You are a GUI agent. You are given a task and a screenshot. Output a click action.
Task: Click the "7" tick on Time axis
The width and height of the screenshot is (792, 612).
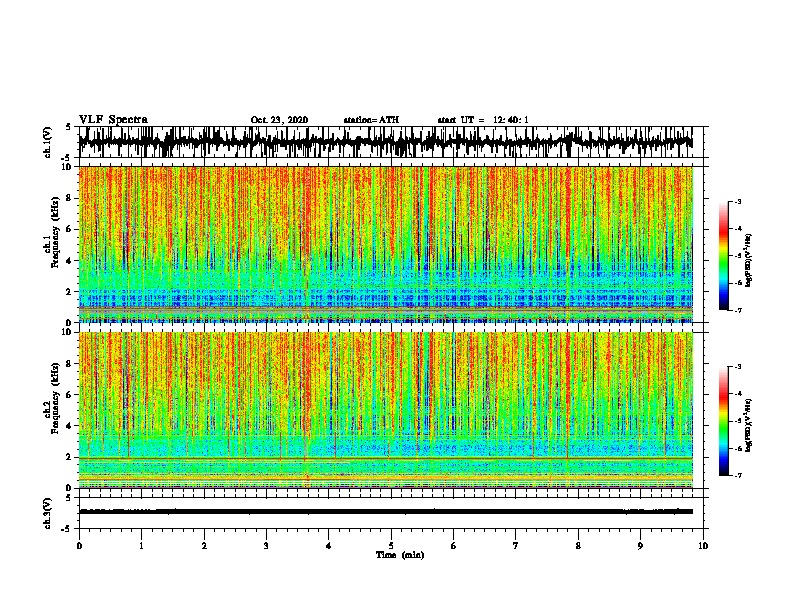516,546
